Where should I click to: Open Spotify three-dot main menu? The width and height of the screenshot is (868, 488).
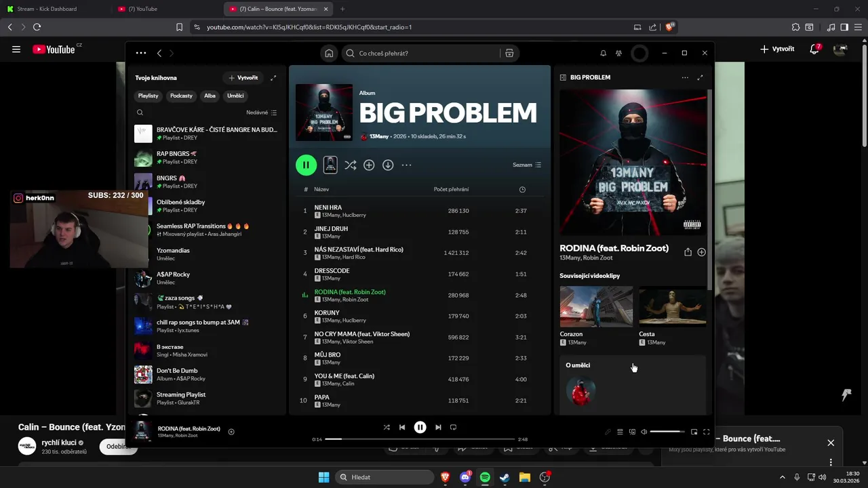141,53
